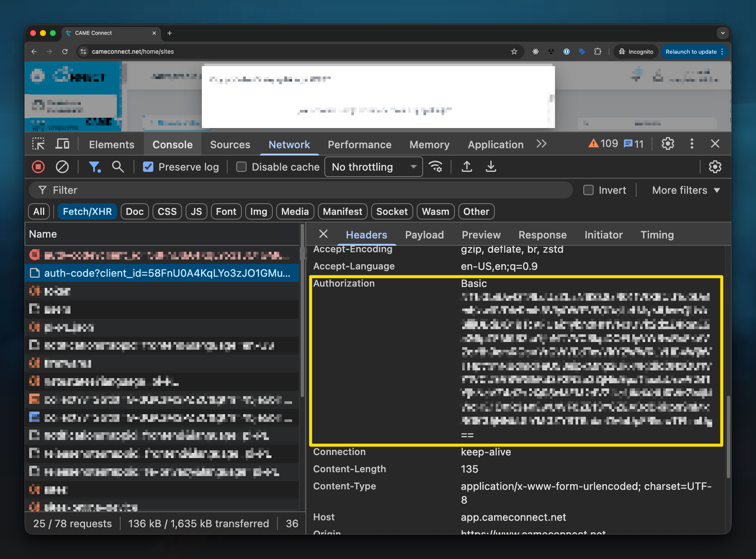Open DevTools settings gear
The height and width of the screenshot is (559, 756).
[668, 144]
